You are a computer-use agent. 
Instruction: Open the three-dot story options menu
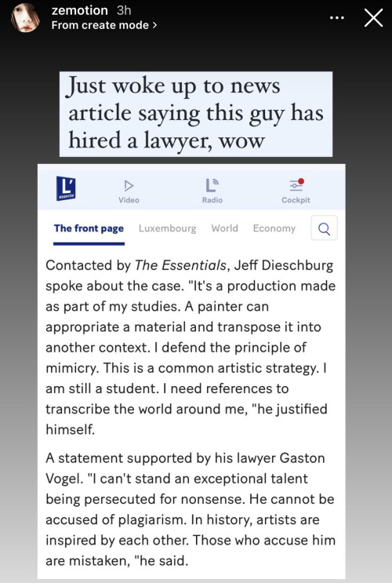pyautogui.click(x=337, y=17)
